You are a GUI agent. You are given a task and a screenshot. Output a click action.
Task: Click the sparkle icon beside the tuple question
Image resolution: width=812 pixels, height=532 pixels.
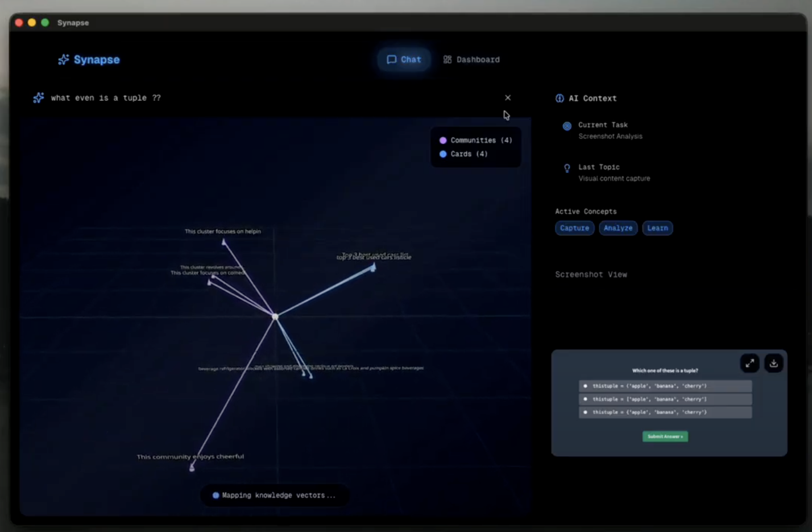click(38, 97)
